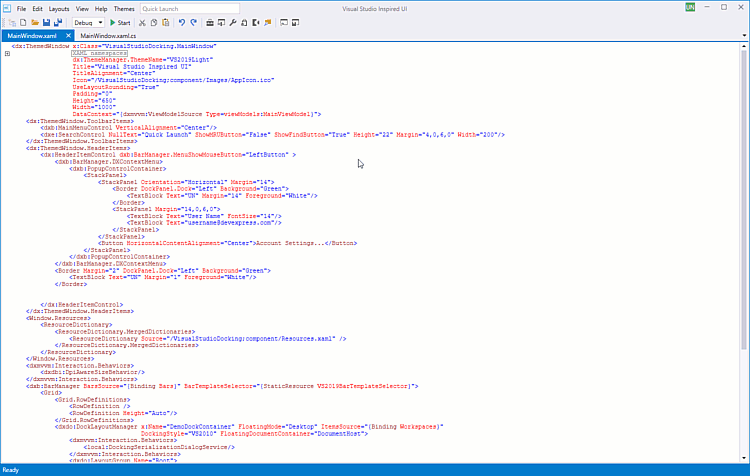Close the MainWindow.xaml tab
The height and width of the screenshot is (476, 750).
coord(68,36)
